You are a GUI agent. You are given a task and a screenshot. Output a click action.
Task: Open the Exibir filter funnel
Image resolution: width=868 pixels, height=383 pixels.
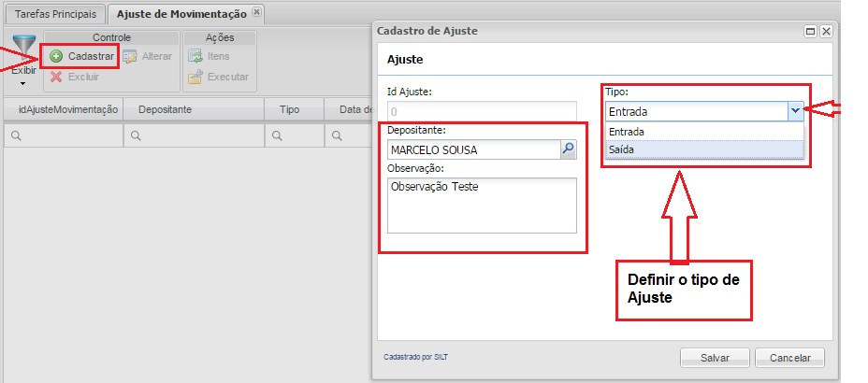[22, 50]
